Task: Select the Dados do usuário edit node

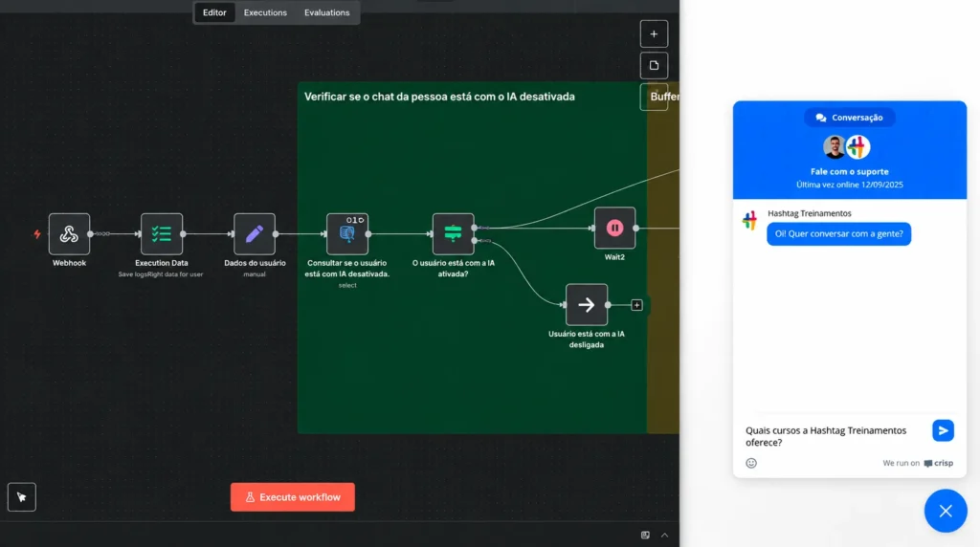Action: 255,234
